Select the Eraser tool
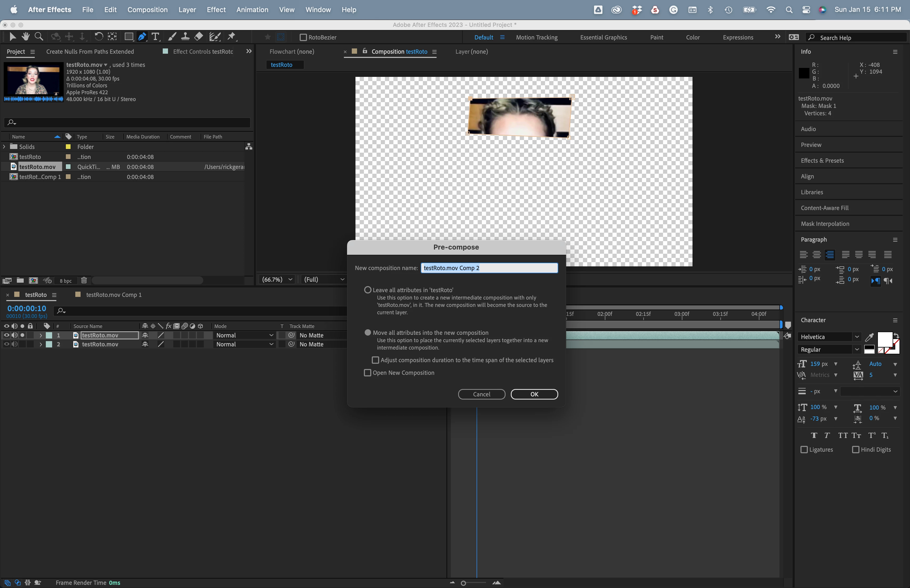The image size is (910, 588). pyautogui.click(x=199, y=37)
